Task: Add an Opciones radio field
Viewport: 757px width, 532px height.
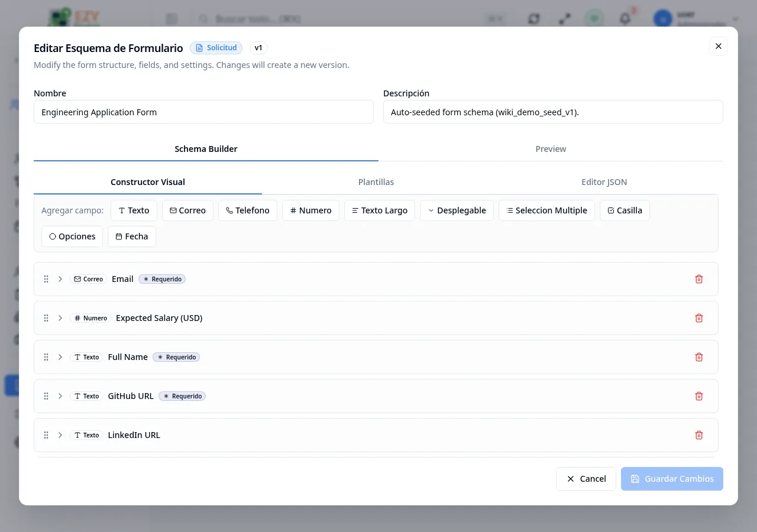Action: click(x=72, y=236)
